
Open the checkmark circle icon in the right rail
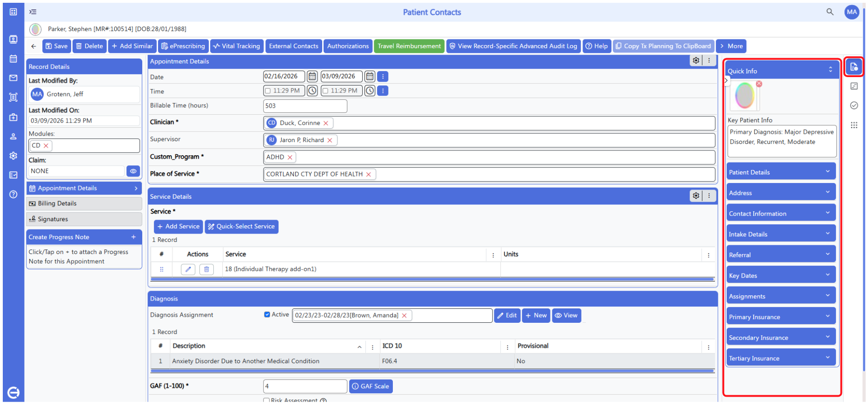coord(854,105)
